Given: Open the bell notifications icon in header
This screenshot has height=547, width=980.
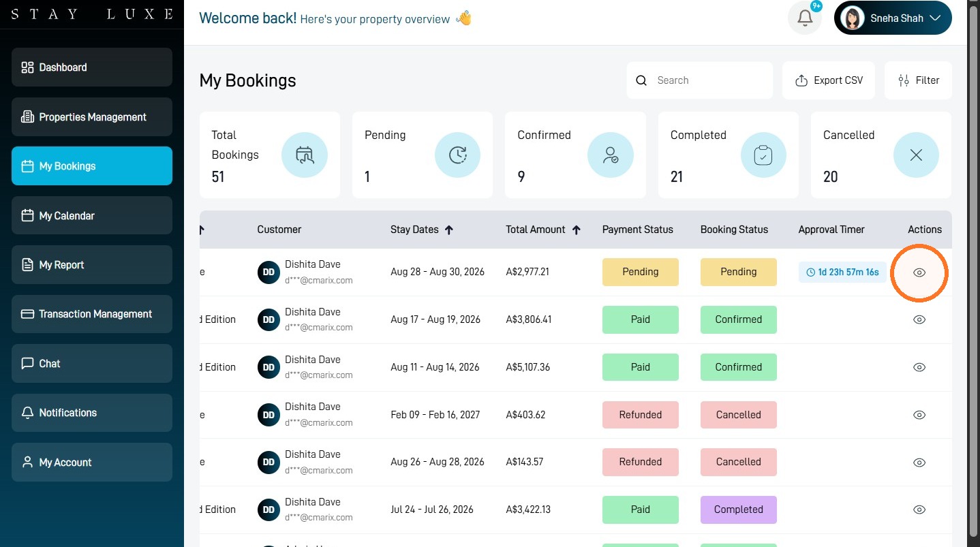Looking at the screenshot, I should coord(805,18).
